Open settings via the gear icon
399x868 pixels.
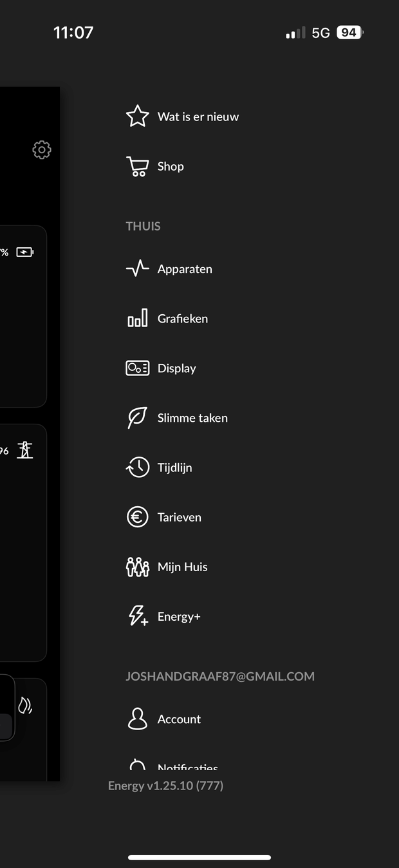[42, 150]
